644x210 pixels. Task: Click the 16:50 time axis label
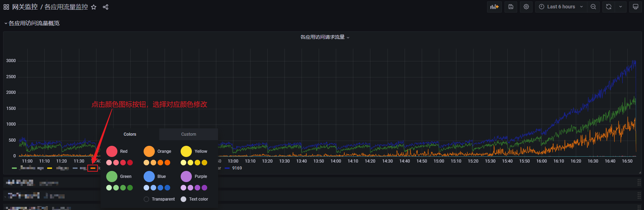627,161
